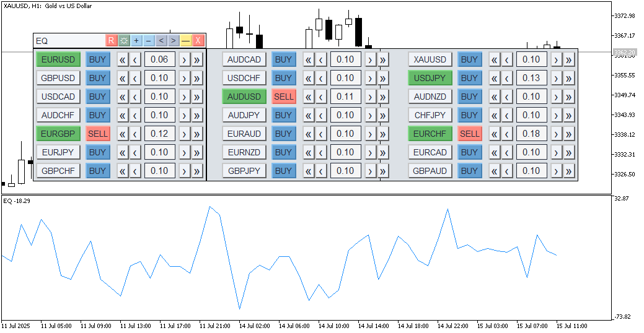Click the EURUSD lot value 0.06 field
The width and height of the screenshot is (644, 333).
click(160, 59)
